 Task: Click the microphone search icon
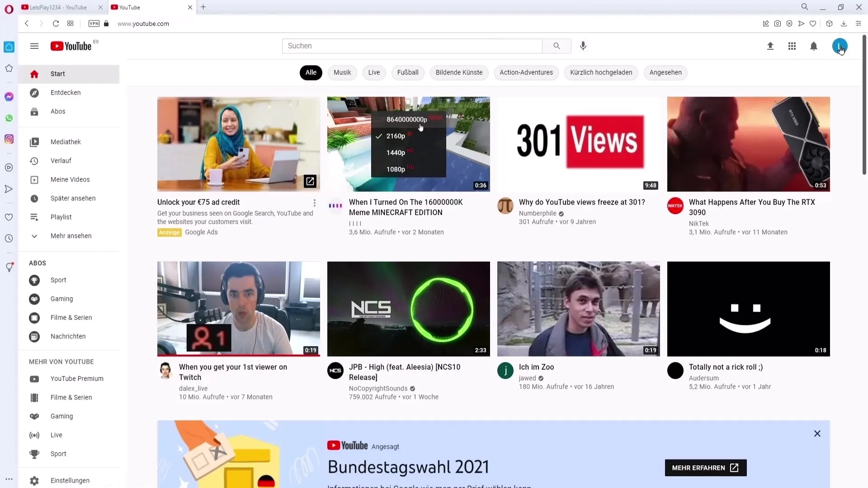(583, 46)
